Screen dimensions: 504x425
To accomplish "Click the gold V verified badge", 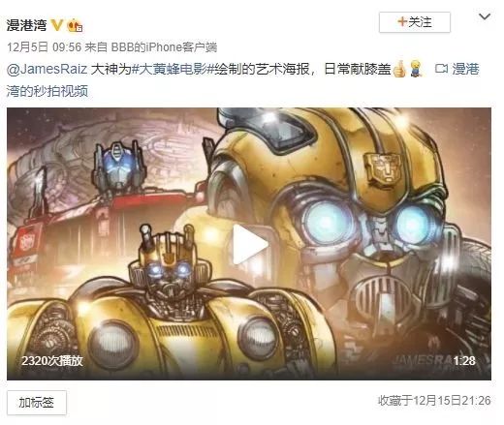I will click(57, 25).
